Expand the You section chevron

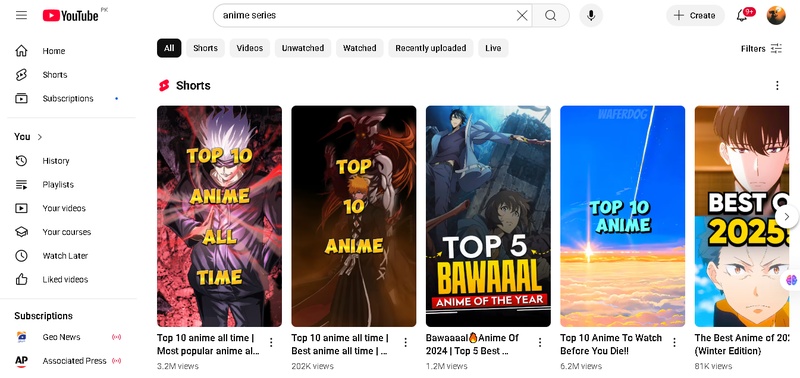click(40, 137)
